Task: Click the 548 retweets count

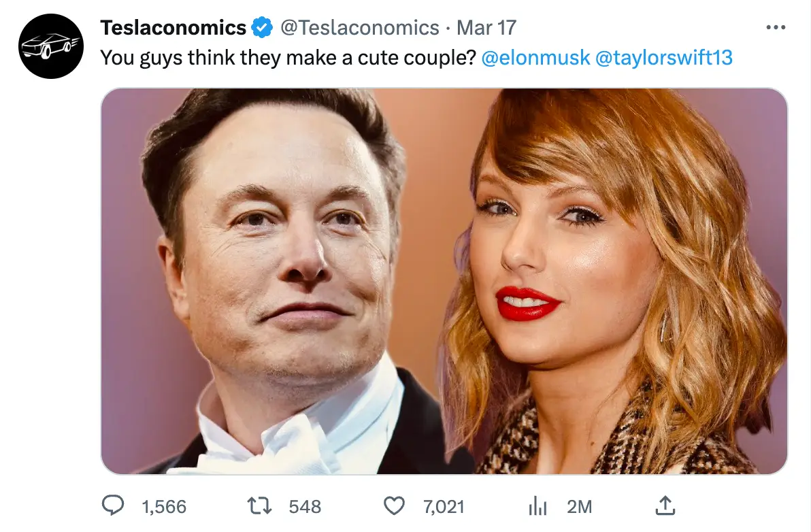Action: (x=305, y=506)
